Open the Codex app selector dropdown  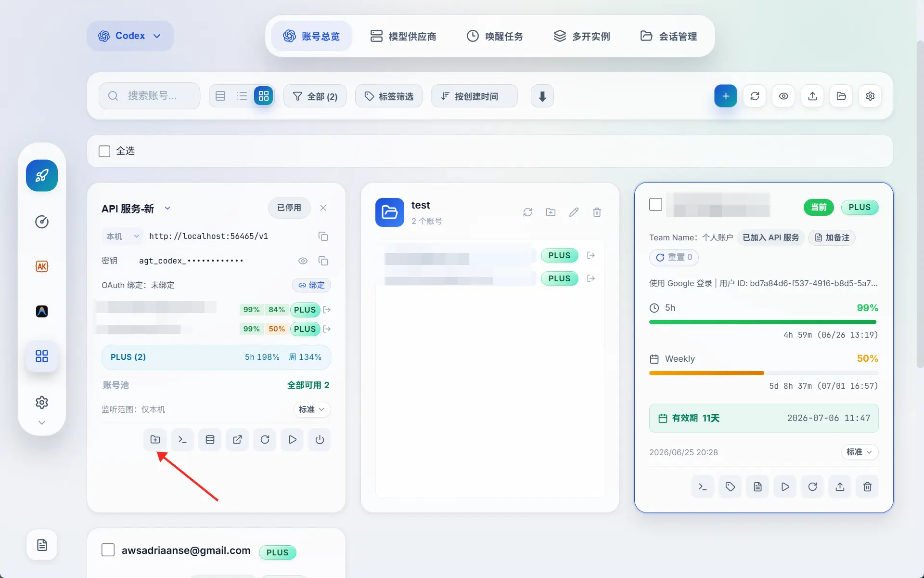tap(130, 36)
